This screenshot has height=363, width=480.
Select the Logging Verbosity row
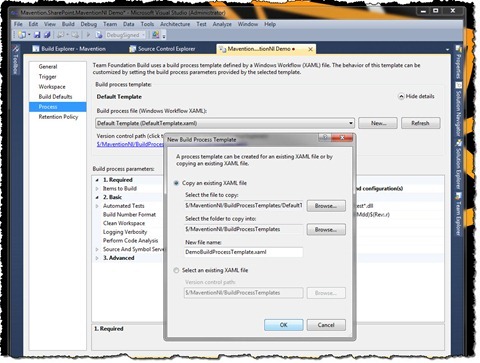[125, 232]
